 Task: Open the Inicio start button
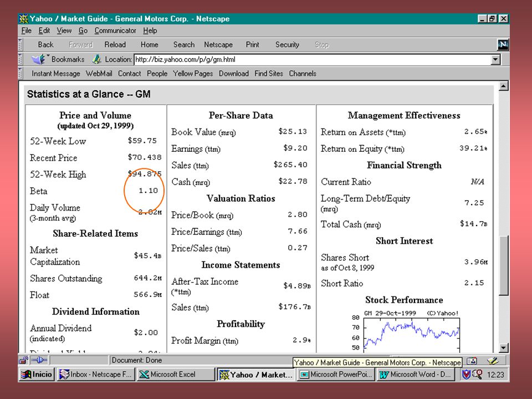tap(37, 374)
